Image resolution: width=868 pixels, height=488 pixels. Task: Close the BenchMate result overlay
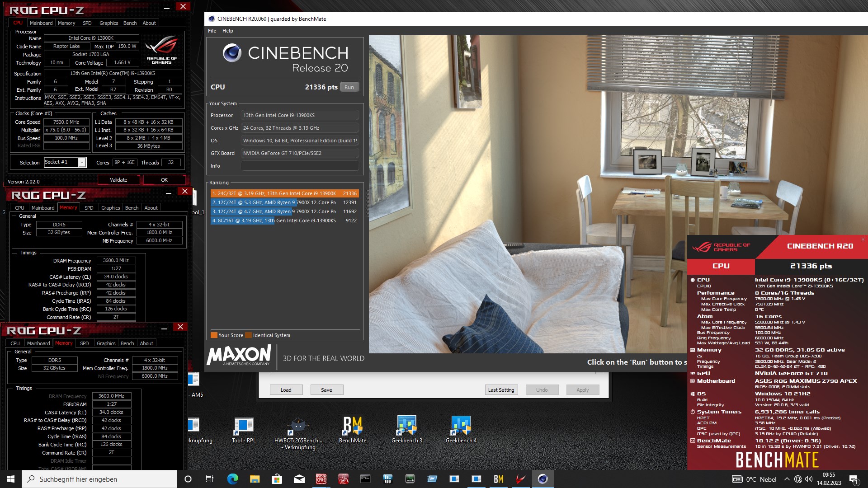click(x=863, y=239)
